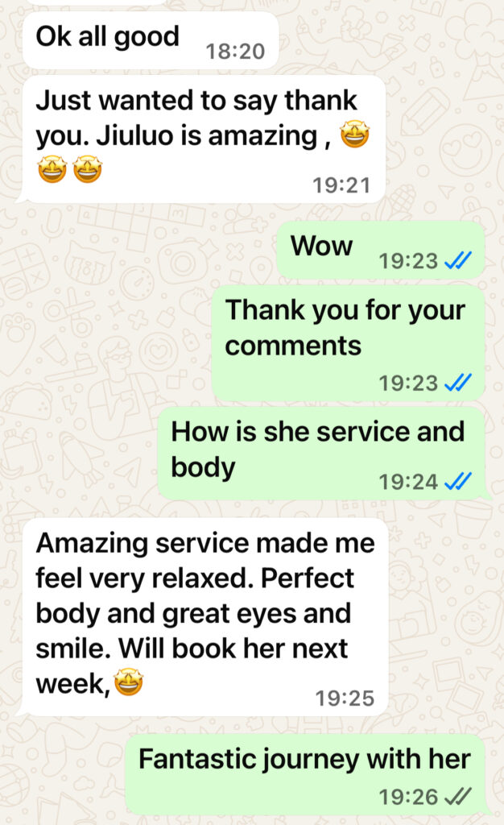Tap the blue ticks beside 19:24
Viewport: 504px width, 825px height.
[x=458, y=481]
